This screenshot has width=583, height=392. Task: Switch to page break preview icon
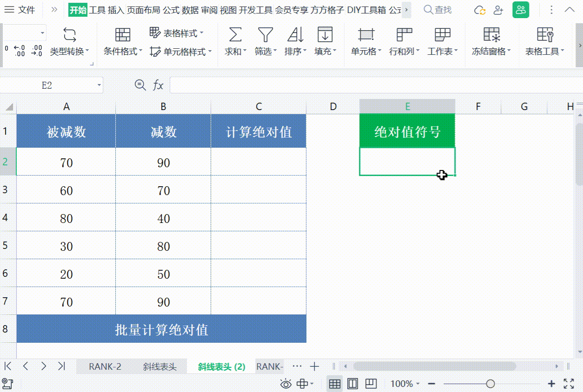[x=371, y=384]
